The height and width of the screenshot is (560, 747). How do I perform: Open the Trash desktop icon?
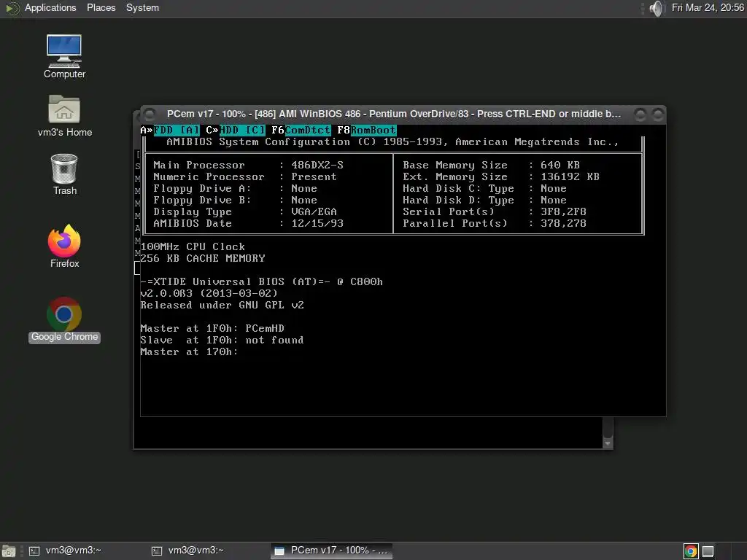pyautogui.click(x=64, y=174)
